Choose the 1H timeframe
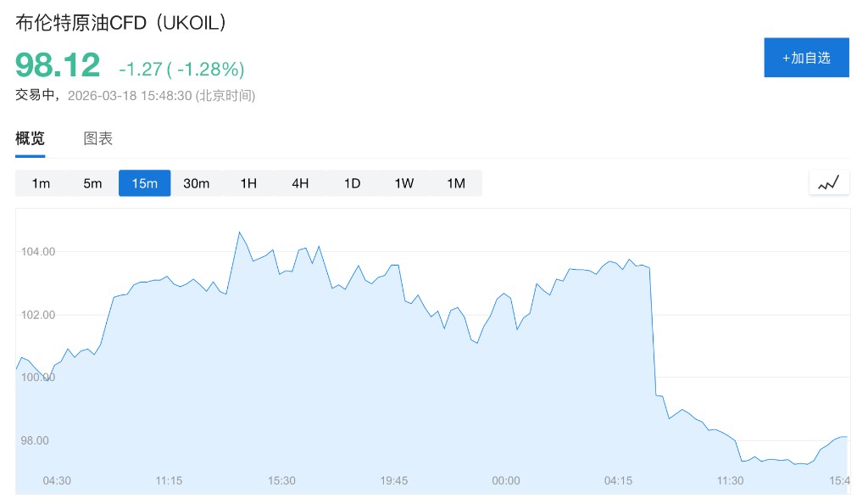The image size is (868, 504). (248, 183)
